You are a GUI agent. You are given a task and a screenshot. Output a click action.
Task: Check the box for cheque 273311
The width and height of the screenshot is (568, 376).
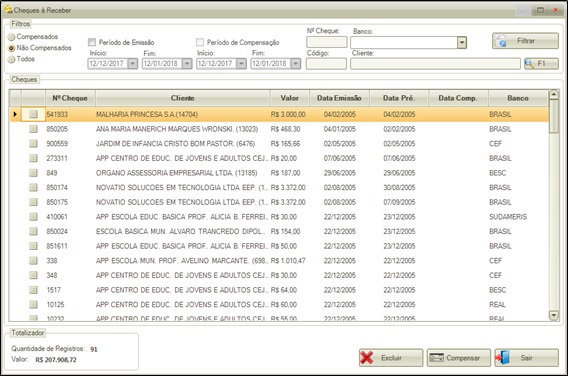click(x=33, y=158)
